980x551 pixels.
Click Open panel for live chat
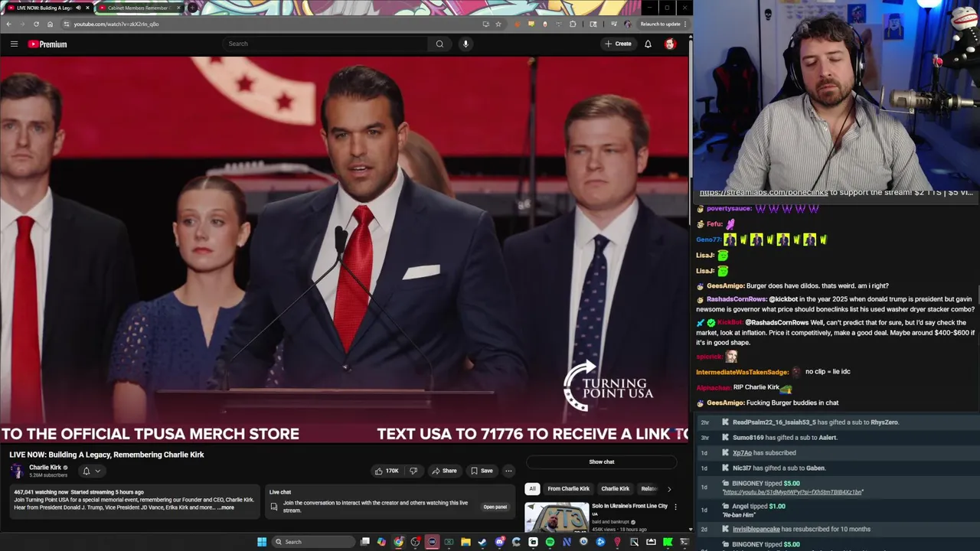[x=495, y=507]
